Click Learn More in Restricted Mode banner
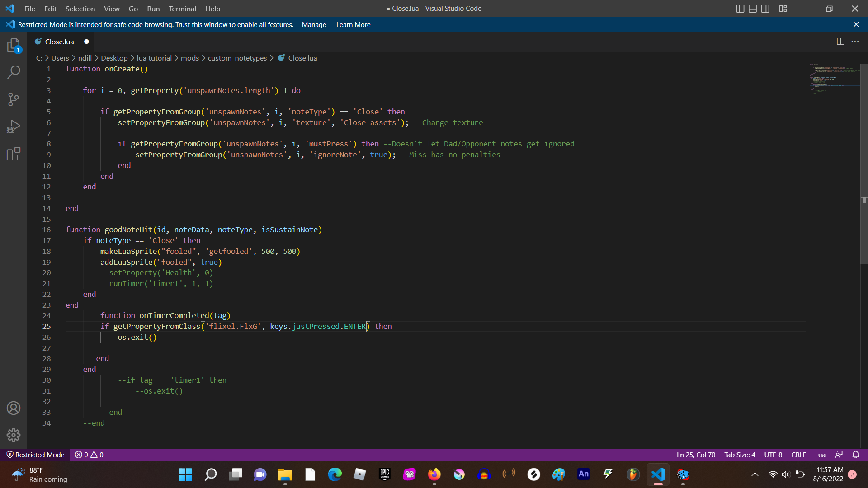 pyautogui.click(x=353, y=25)
